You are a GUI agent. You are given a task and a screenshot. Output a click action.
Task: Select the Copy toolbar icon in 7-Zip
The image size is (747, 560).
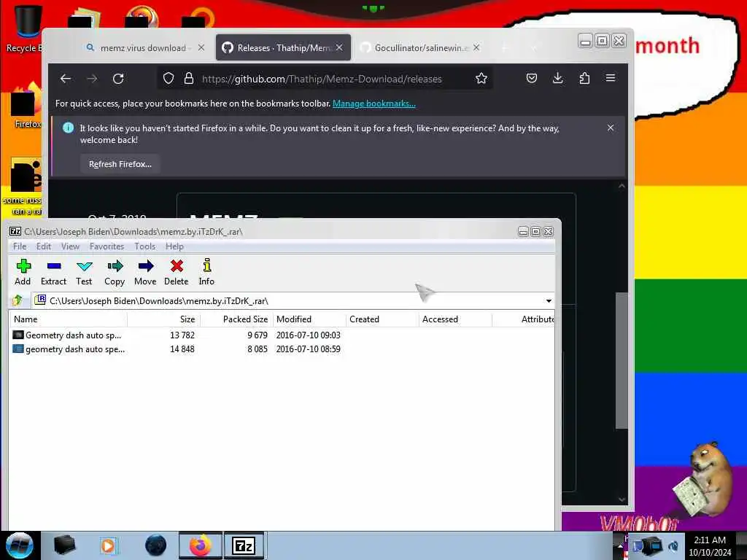(115, 272)
